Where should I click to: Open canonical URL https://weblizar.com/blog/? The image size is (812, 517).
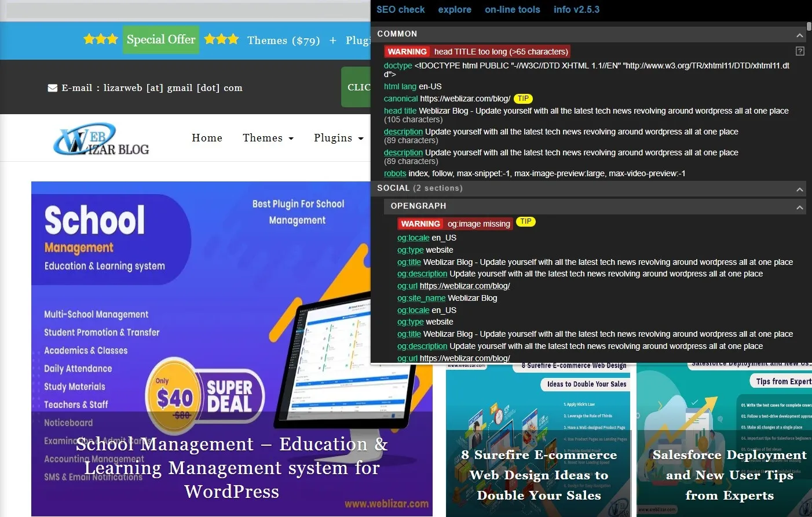click(465, 99)
